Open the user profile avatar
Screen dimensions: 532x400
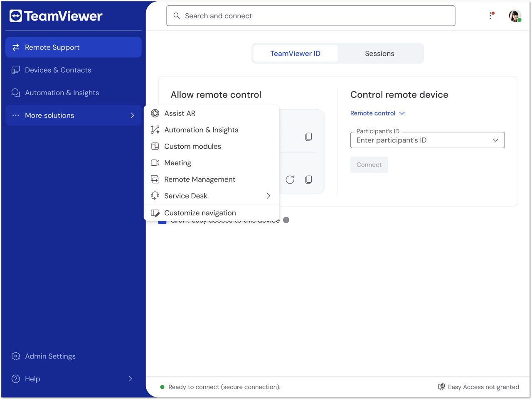515,16
